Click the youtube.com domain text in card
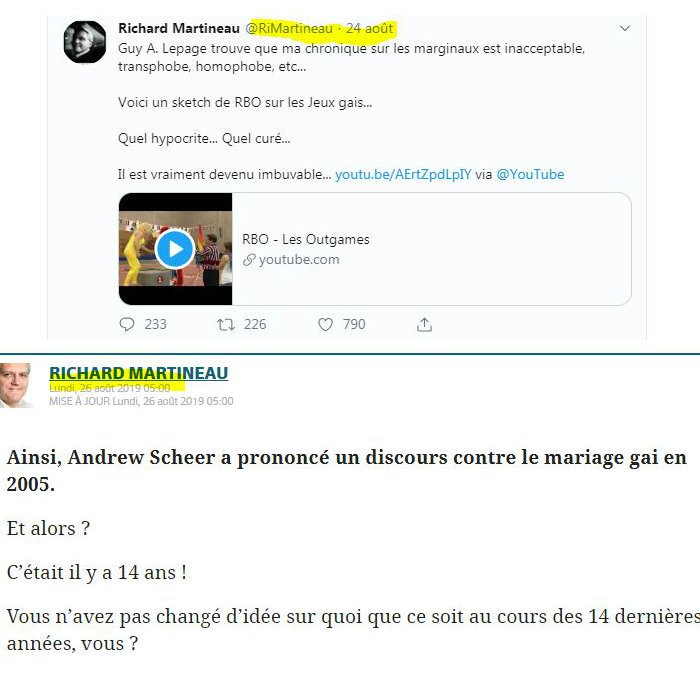Image resolution: width=700 pixels, height=700 pixels. coord(299,260)
